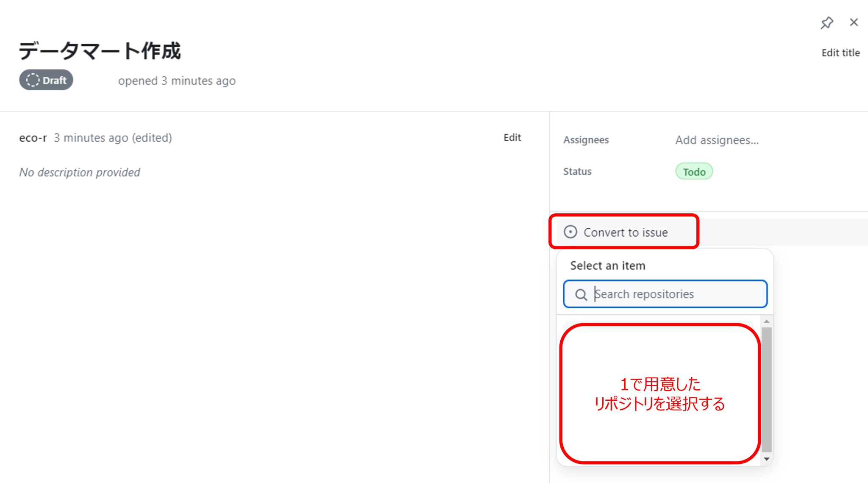Open the Add assignees selector
The width and height of the screenshot is (868, 483).
(717, 140)
